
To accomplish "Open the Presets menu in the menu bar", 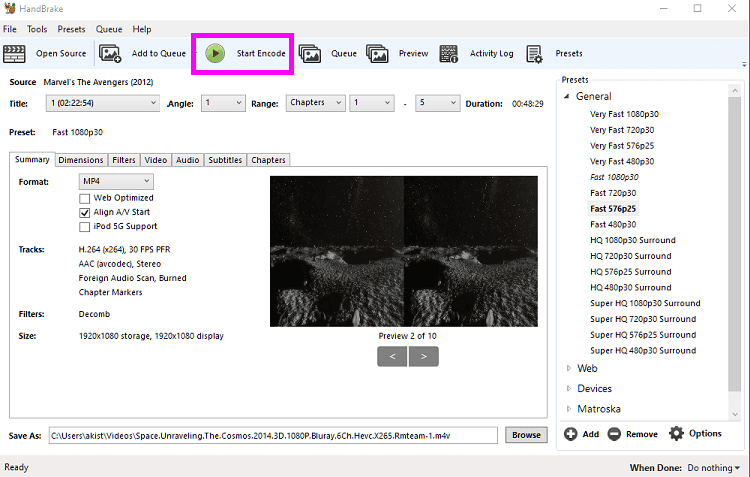I will 71,29.
